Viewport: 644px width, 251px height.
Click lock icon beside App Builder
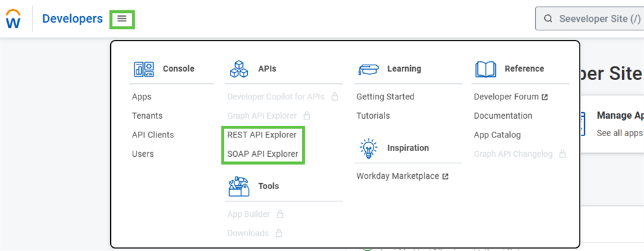click(280, 214)
